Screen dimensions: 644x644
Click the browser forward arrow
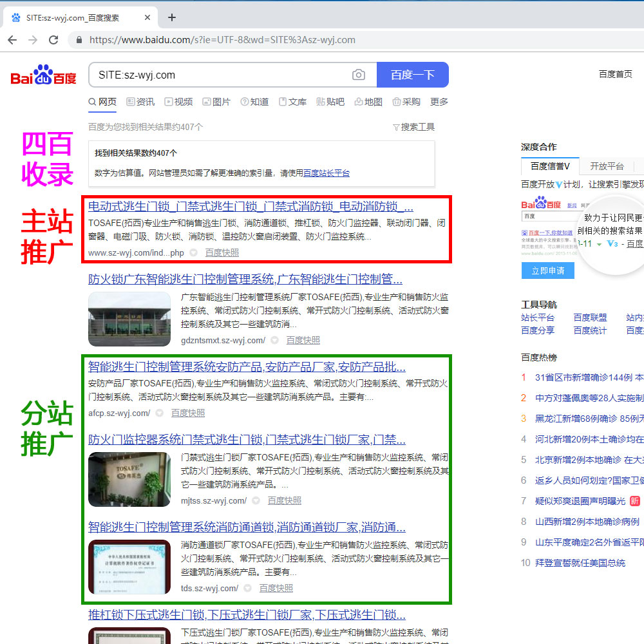pyautogui.click(x=33, y=40)
